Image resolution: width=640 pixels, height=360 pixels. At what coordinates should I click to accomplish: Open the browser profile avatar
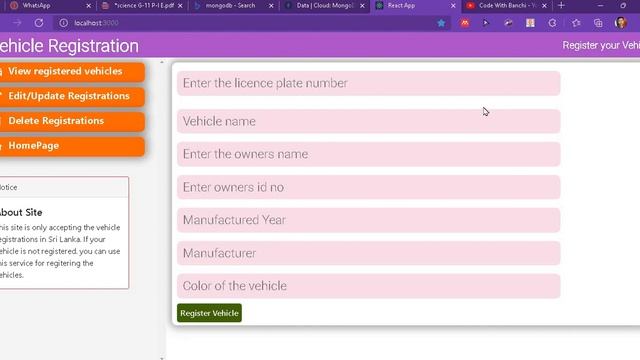tap(621, 22)
